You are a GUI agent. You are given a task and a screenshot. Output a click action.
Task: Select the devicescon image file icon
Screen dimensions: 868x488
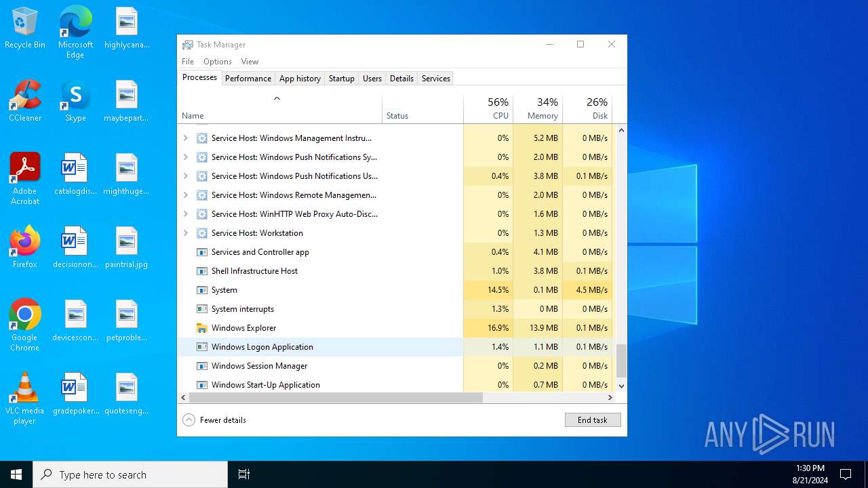[75, 321]
